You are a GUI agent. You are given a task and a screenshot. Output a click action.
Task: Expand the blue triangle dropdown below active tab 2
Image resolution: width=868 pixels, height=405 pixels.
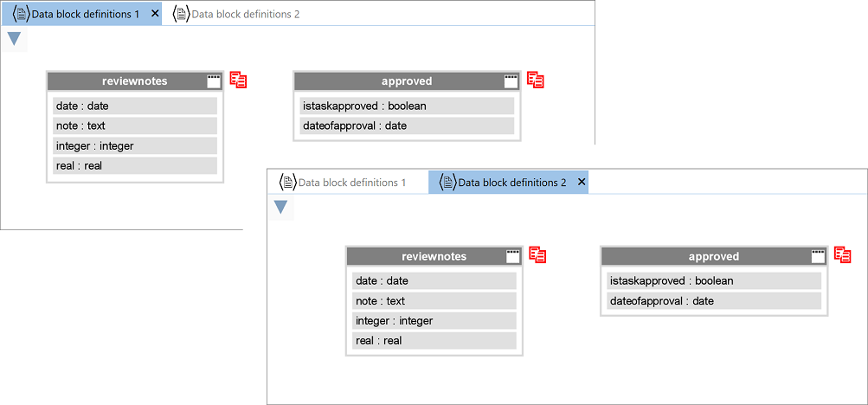[x=280, y=207]
